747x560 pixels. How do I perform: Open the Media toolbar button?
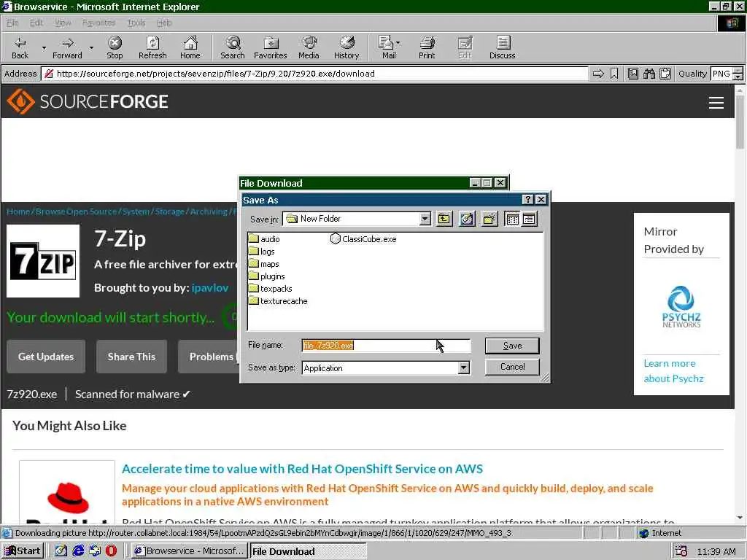[x=309, y=47]
